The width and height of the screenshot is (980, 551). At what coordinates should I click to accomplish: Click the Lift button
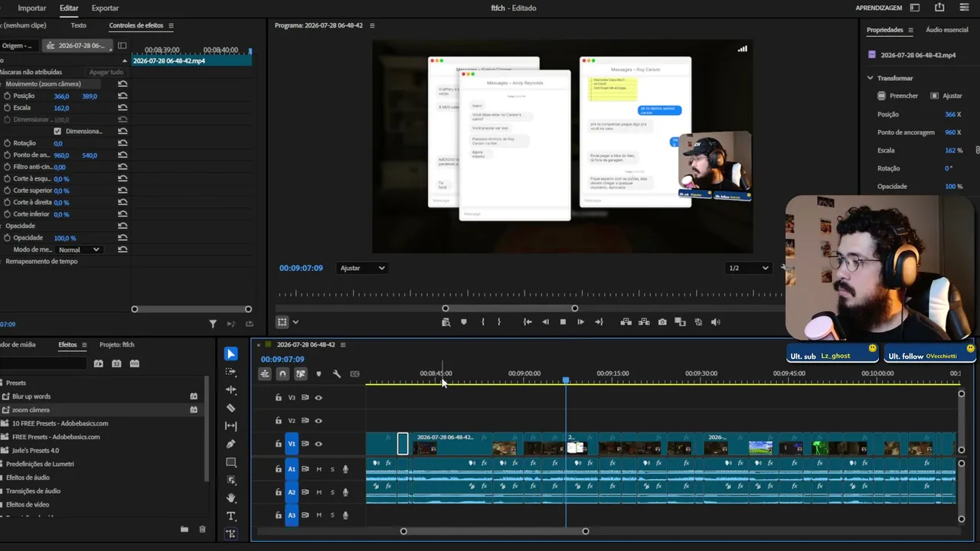[x=626, y=322]
